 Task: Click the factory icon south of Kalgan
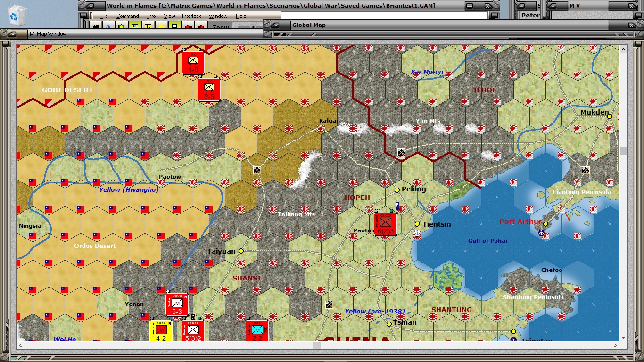tap(257, 170)
